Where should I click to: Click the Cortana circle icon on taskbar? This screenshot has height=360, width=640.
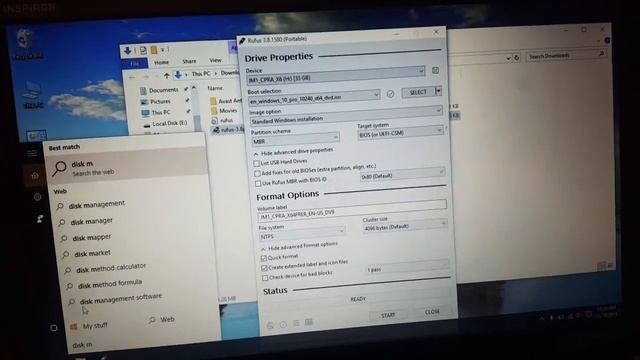[x=53, y=328]
